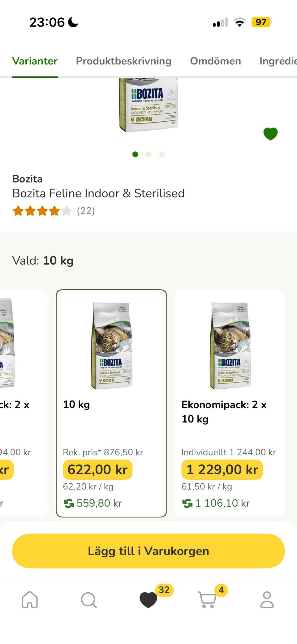Tap the Bozita product bag image
Viewport: 297px width, 644px height.
click(x=149, y=105)
